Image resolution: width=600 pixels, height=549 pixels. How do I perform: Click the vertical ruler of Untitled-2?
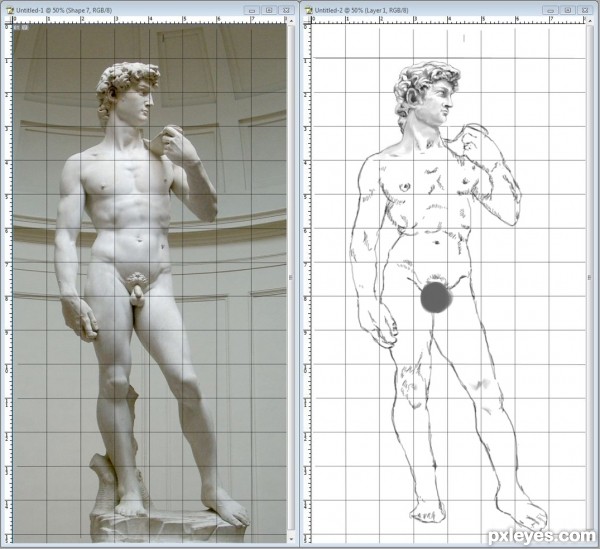click(x=308, y=283)
